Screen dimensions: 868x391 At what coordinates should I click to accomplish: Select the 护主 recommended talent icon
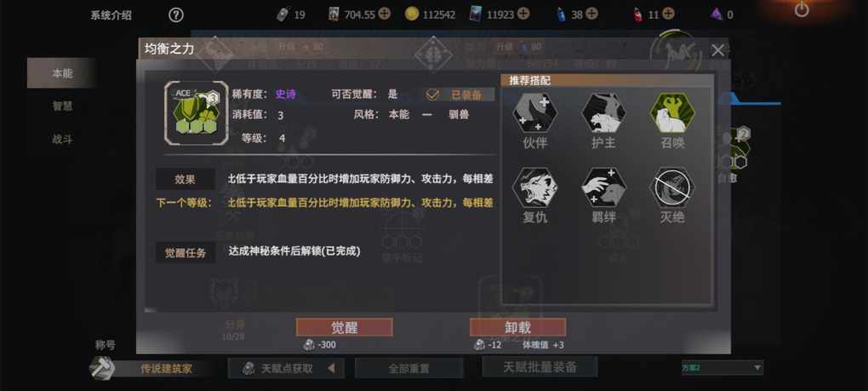tap(603, 112)
